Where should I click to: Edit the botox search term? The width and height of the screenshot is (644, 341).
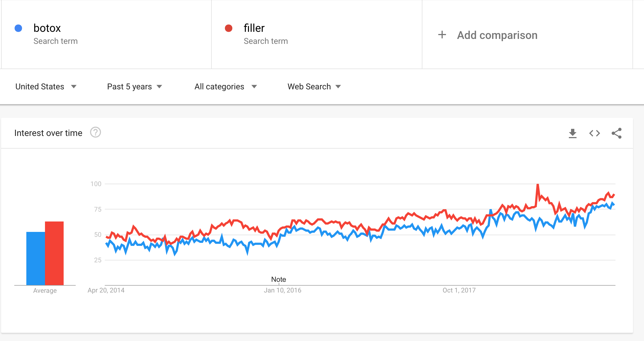pyautogui.click(x=47, y=28)
